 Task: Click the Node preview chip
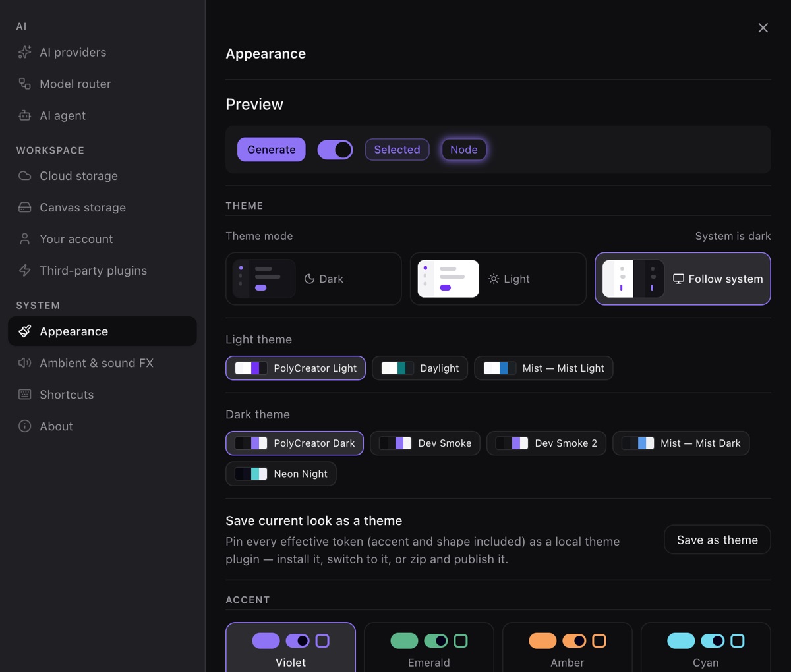[x=464, y=150]
